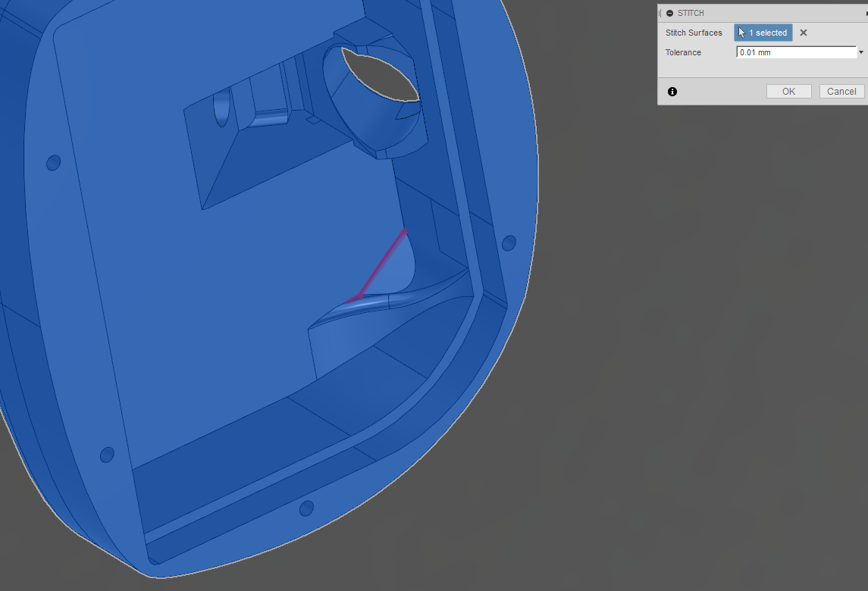Click the STITCH dialog title text

(x=690, y=13)
